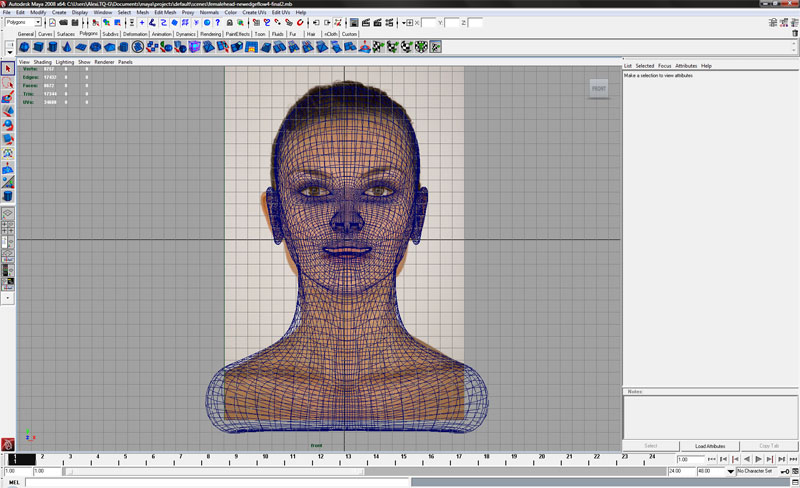Create a polygon pipe from shelf

pyautogui.click(x=123, y=47)
